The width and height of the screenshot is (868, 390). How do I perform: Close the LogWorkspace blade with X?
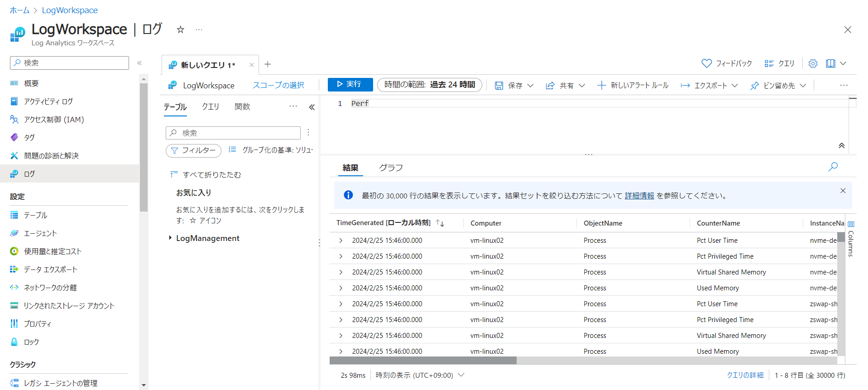coord(848,30)
